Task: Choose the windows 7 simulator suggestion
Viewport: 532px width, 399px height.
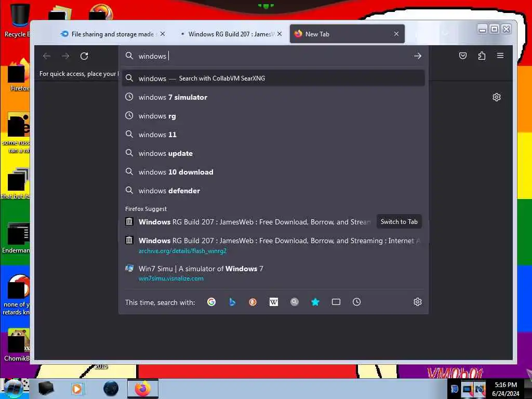Action: pyautogui.click(x=273, y=97)
